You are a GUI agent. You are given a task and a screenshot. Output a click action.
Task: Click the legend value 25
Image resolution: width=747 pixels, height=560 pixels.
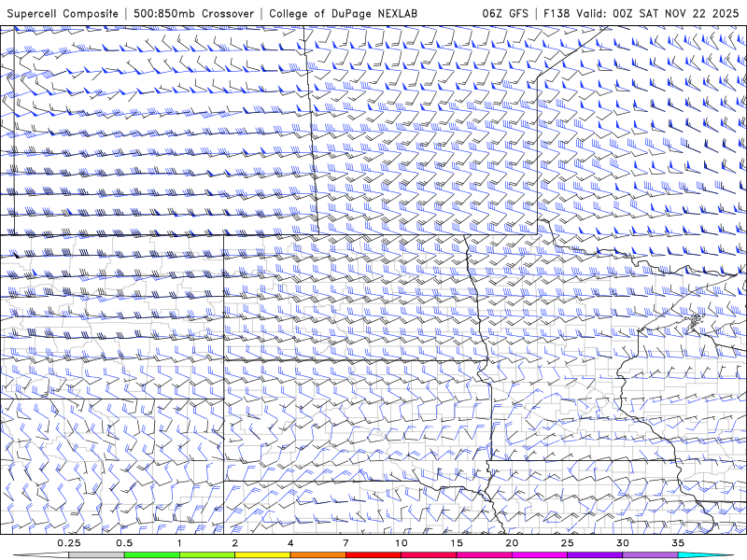pos(567,543)
